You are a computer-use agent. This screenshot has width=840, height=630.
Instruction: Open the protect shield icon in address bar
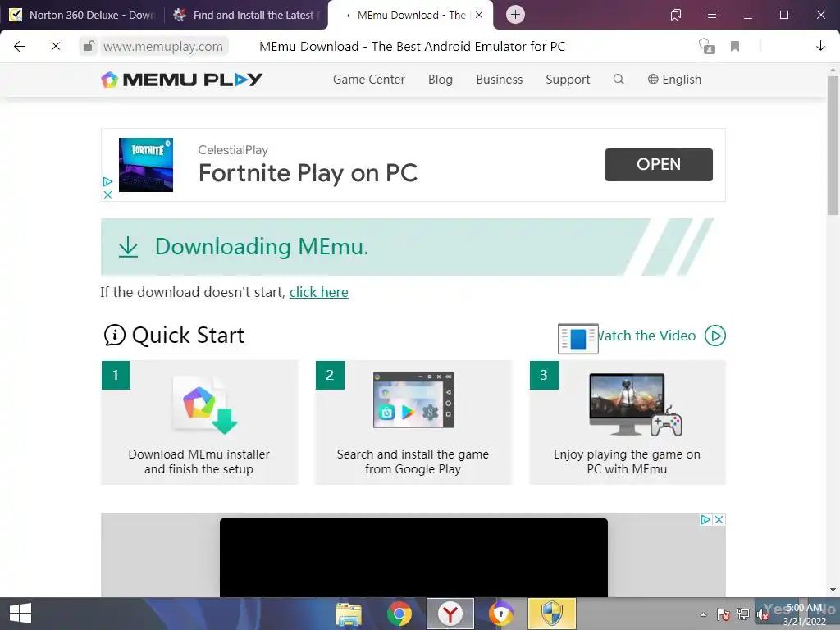706,46
